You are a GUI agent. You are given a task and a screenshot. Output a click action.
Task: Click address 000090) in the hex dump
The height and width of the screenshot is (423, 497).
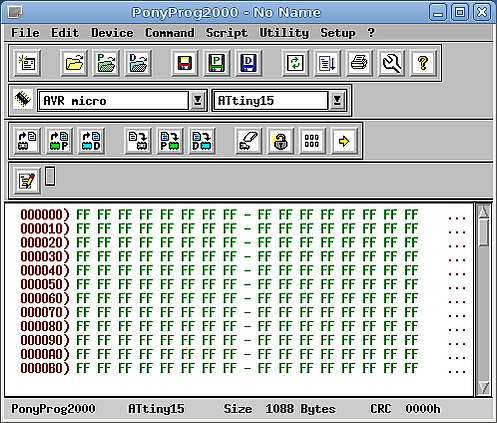pos(45,340)
